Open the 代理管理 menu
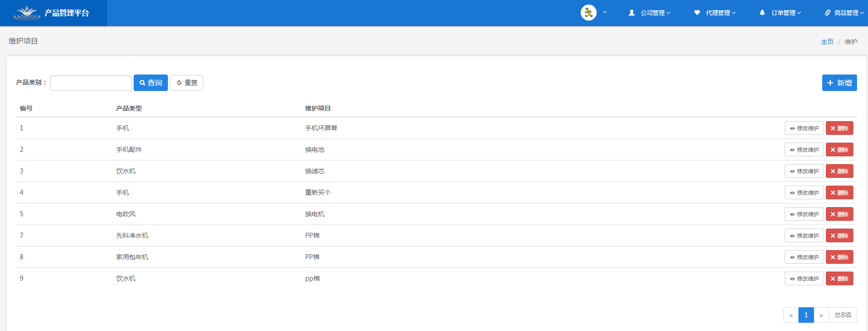The image size is (868, 331). (x=715, y=13)
